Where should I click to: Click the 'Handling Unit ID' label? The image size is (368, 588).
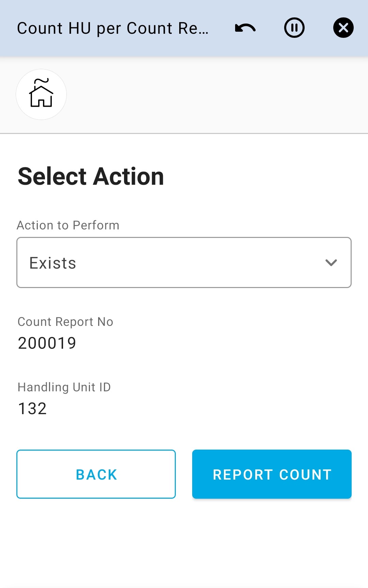64,387
